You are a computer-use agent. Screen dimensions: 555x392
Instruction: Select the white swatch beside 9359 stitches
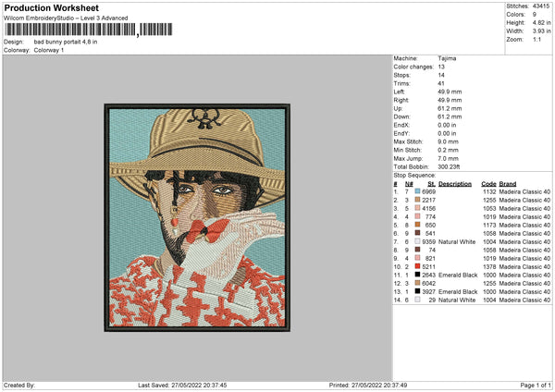coord(417,241)
